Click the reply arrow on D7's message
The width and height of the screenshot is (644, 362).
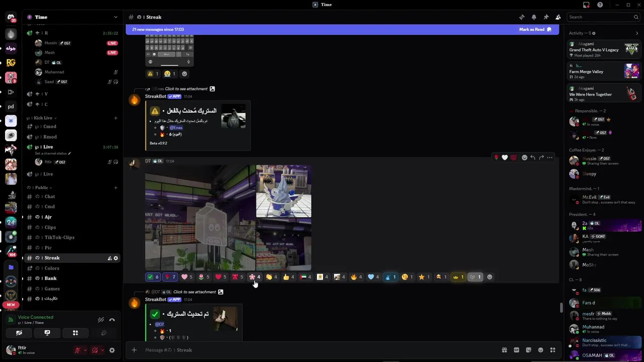tap(533, 157)
